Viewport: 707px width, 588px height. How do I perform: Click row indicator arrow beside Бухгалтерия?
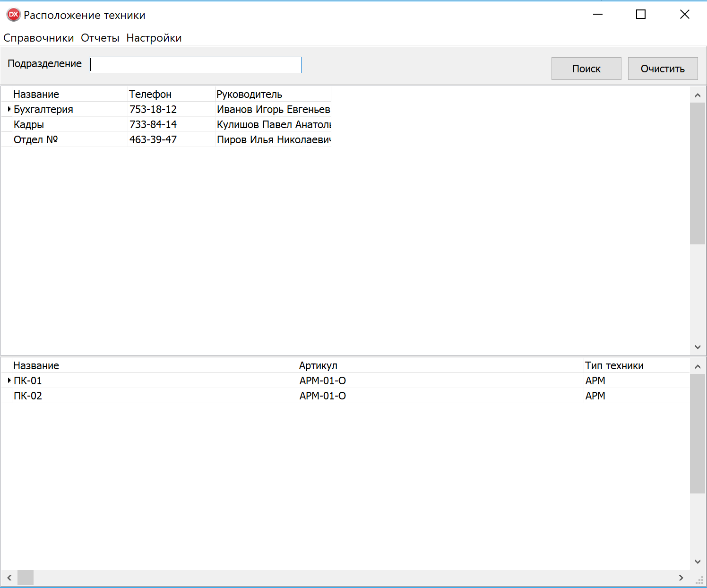[x=9, y=109]
